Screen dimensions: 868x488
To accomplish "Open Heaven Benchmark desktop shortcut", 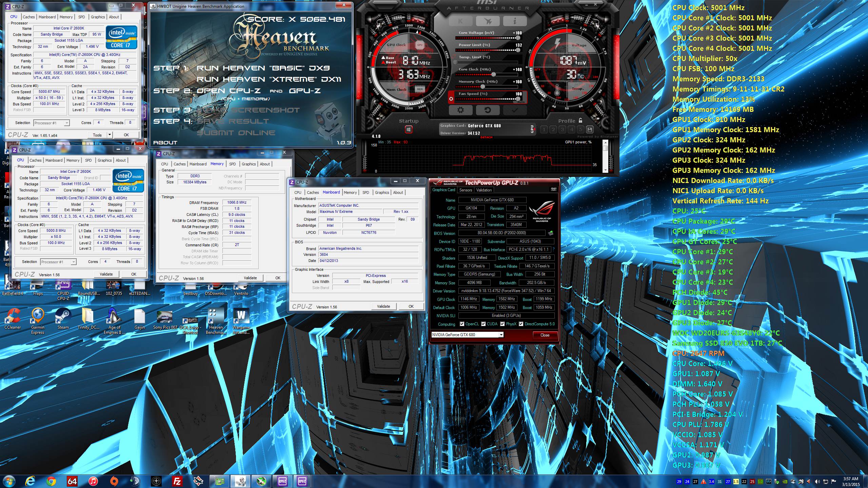I will tap(216, 321).
